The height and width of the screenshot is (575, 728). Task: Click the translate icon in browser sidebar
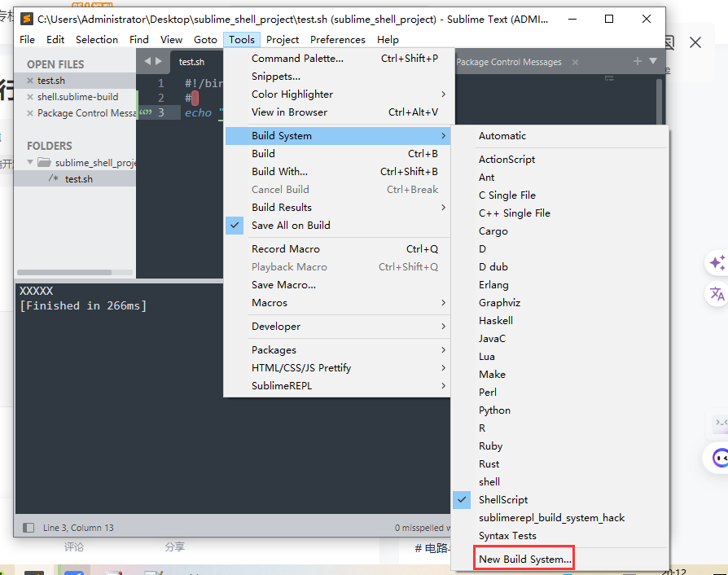(717, 293)
